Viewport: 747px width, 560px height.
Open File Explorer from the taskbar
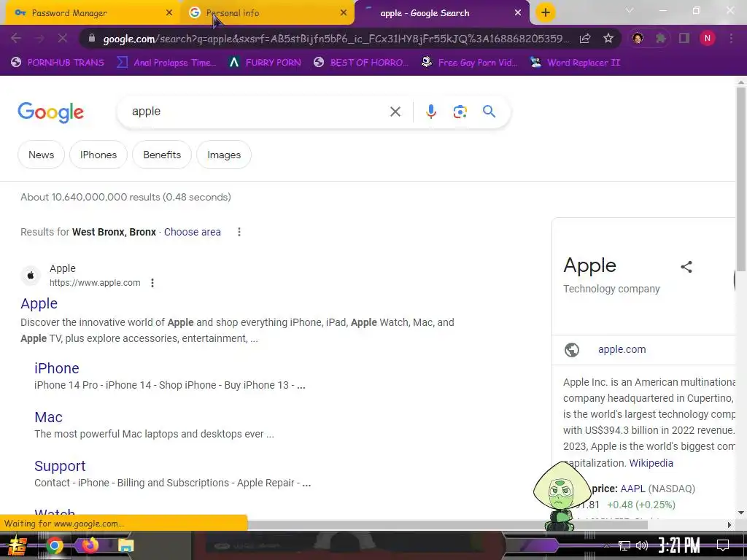coord(125,545)
